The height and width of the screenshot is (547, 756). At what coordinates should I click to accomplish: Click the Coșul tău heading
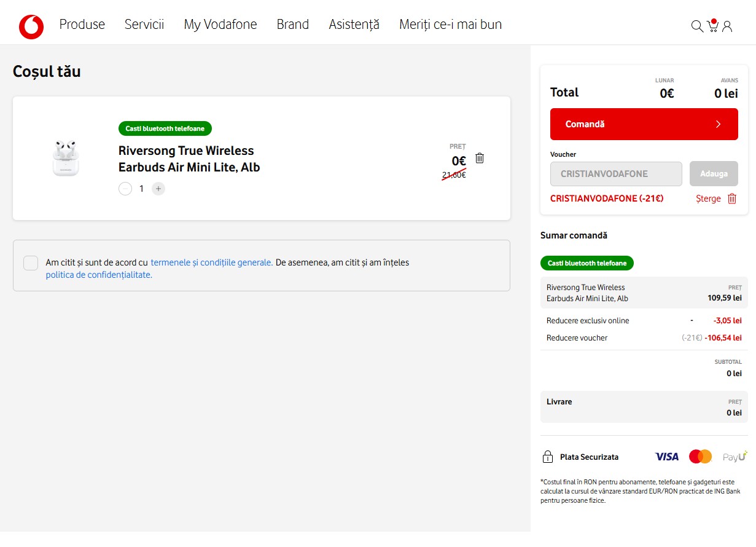point(47,71)
